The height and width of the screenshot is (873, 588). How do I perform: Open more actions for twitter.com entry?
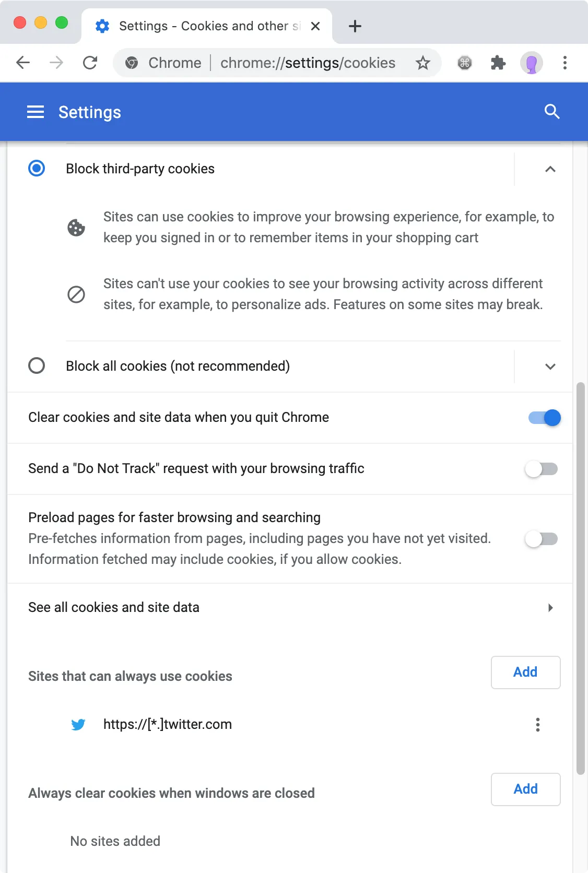537,725
